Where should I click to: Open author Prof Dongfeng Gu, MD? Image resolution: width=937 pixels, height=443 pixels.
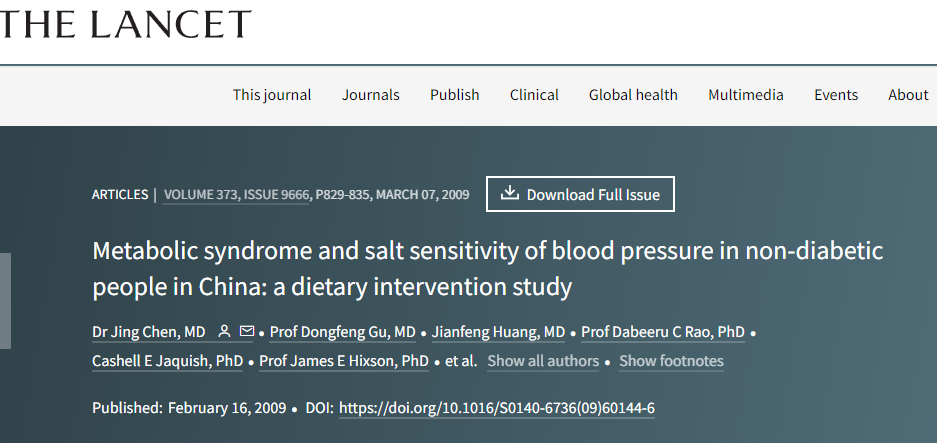tap(342, 332)
